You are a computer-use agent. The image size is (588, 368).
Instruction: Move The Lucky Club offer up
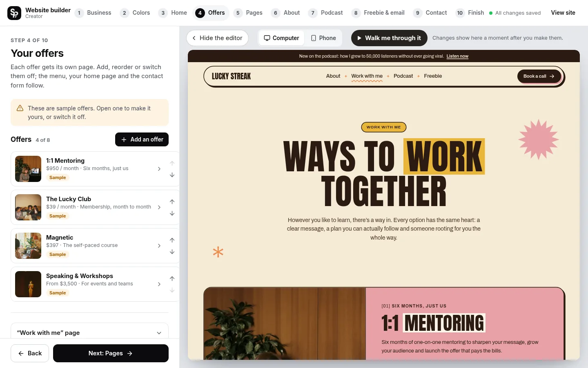pos(172,202)
